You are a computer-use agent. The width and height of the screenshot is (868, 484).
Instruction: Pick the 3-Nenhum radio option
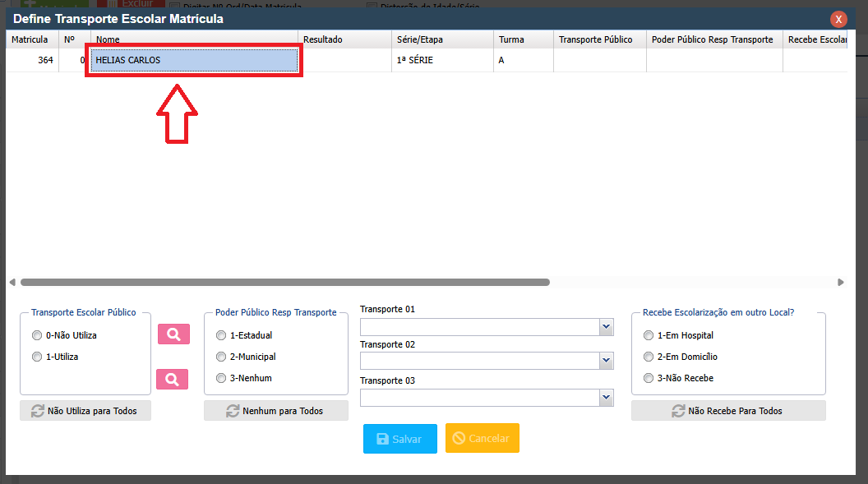[x=220, y=378]
